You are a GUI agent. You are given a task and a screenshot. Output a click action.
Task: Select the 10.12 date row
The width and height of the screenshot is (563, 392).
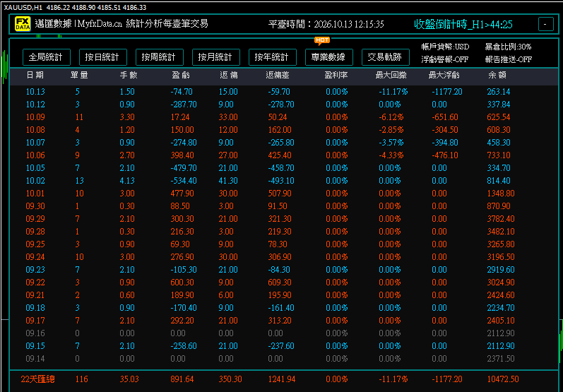(284, 105)
